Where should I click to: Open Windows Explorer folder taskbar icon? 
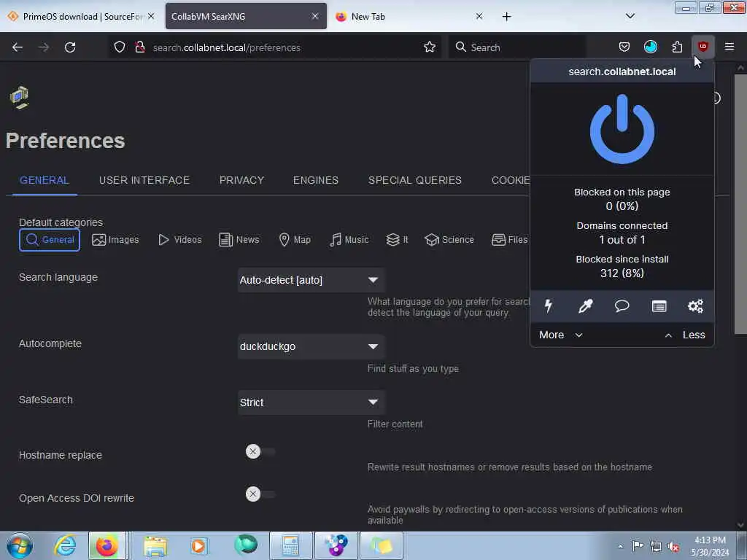156,545
